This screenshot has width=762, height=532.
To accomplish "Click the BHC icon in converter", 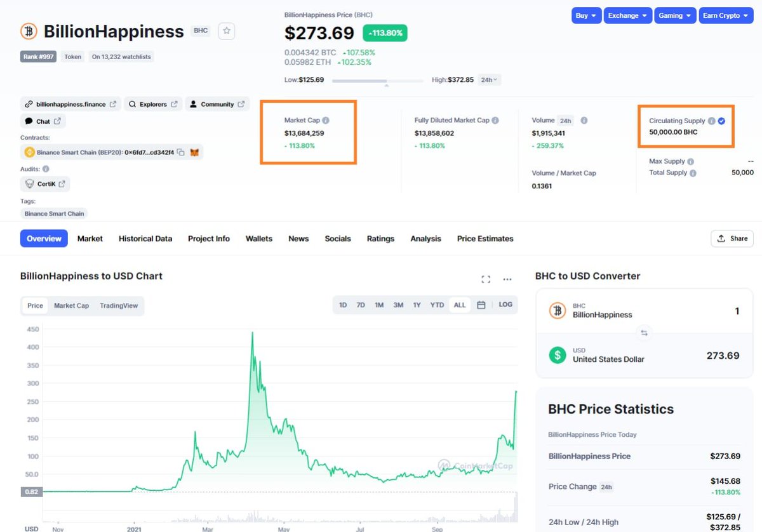I will pyautogui.click(x=558, y=310).
